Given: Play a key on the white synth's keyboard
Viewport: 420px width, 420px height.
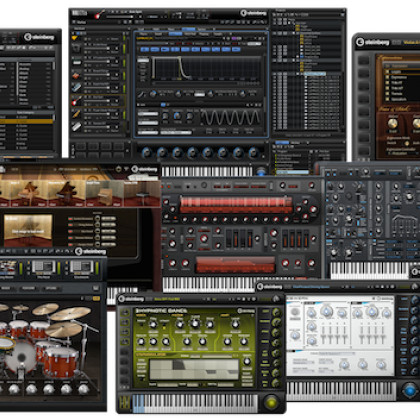Looking at the screenshot, I should click(341, 391).
